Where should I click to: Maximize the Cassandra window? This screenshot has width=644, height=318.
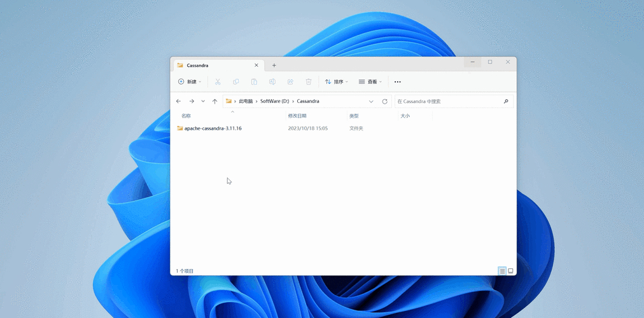tap(490, 62)
